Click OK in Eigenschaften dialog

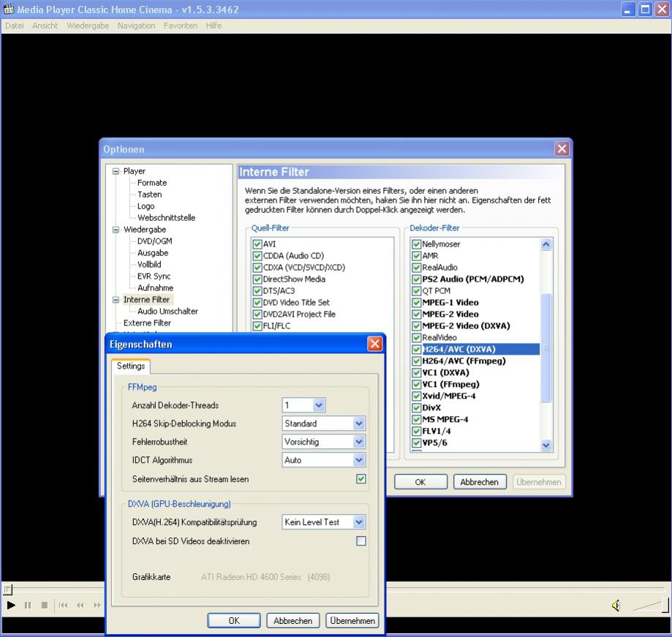click(234, 620)
